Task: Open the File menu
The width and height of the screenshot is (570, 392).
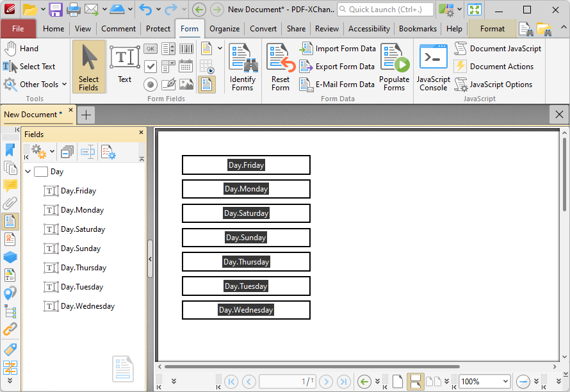Action: (18, 29)
